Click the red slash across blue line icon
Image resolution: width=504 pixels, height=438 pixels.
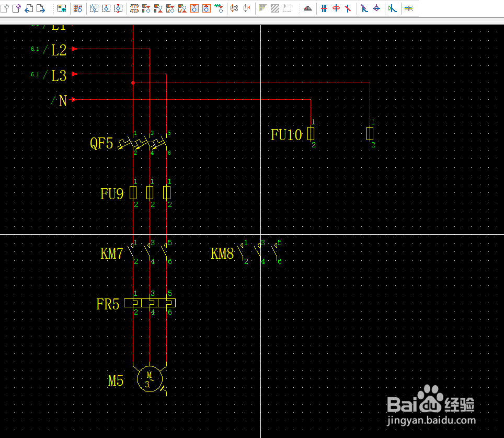point(348,8)
